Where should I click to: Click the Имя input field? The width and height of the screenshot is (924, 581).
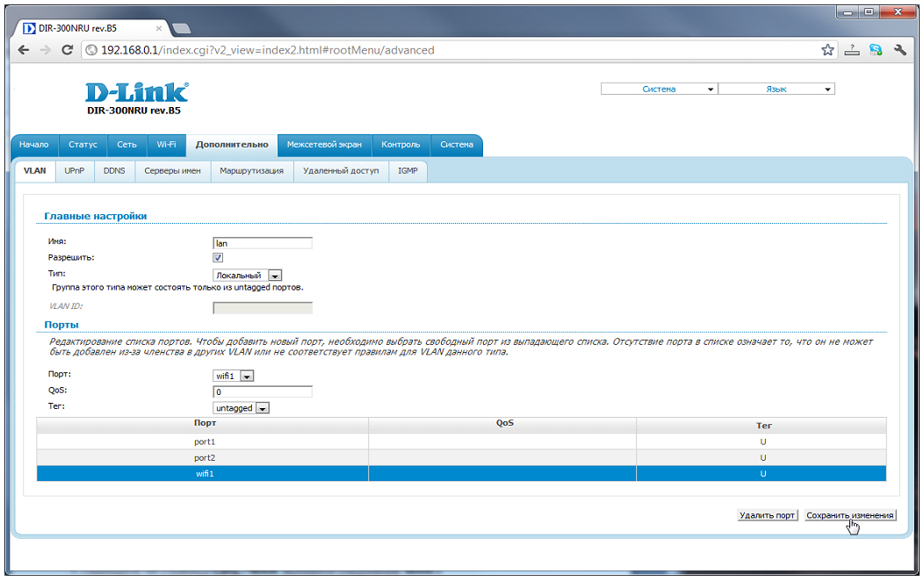tap(263, 243)
